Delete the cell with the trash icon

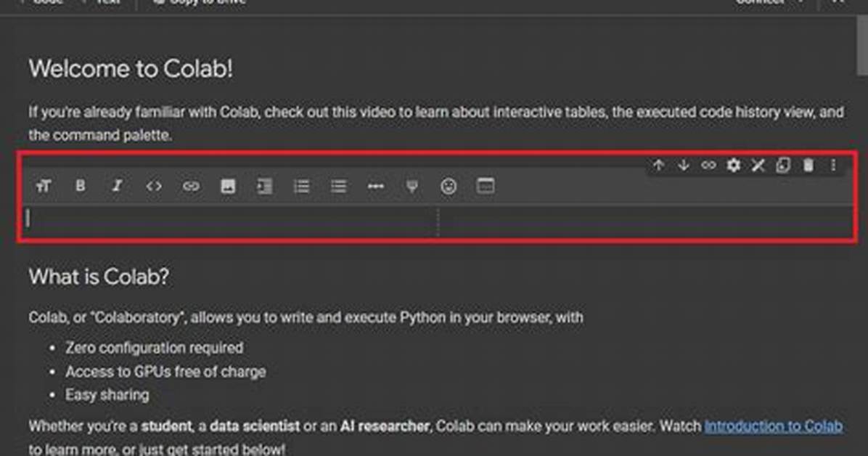point(808,165)
